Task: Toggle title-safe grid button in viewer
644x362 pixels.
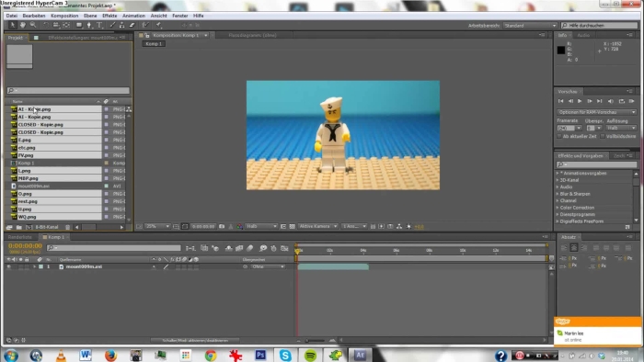Action: point(176,226)
